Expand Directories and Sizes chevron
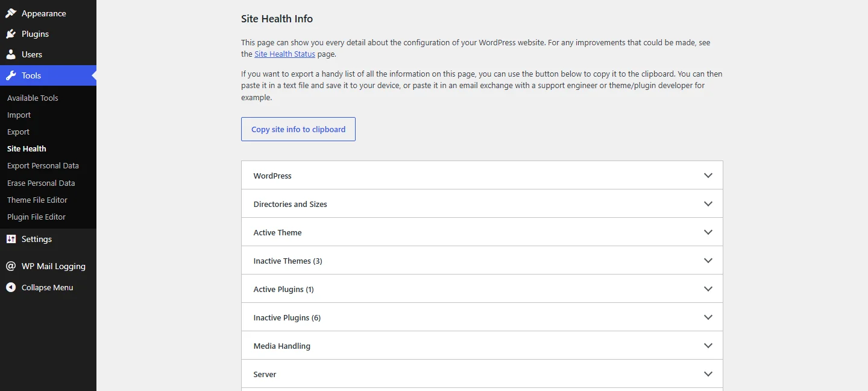Image resolution: width=868 pixels, height=391 pixels. [708, 204]
